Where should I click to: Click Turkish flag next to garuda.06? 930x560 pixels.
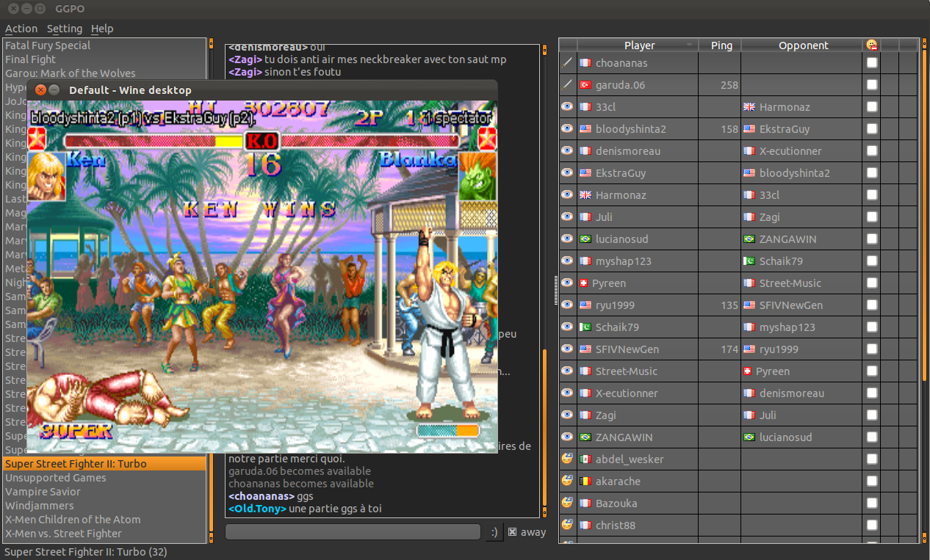point(585,85)
